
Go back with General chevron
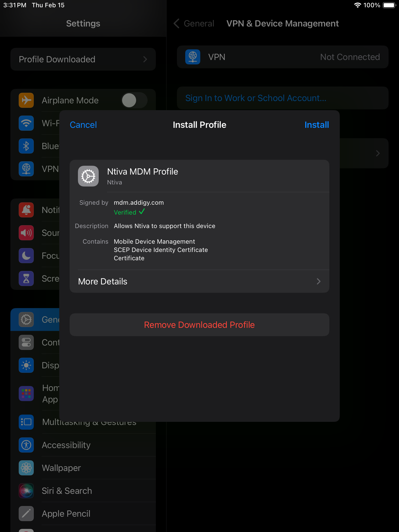177,23
